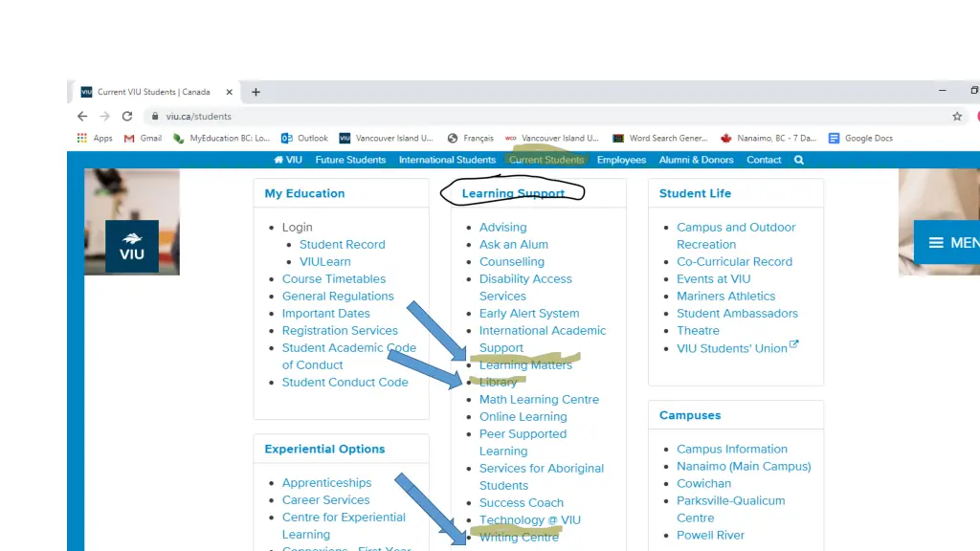Open the MyEducation BC bookmark
This screenshot has height=551, width=980.
[221, 138]
